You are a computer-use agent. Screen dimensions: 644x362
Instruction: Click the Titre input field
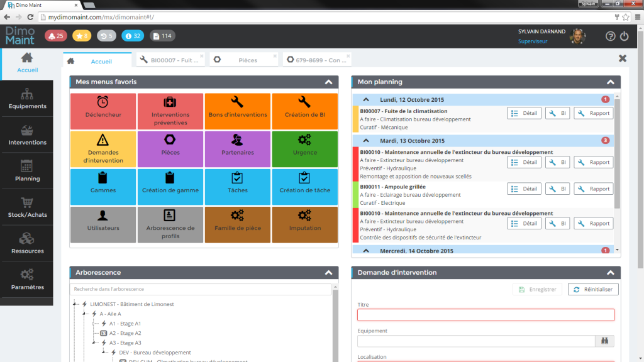[486, 315]
